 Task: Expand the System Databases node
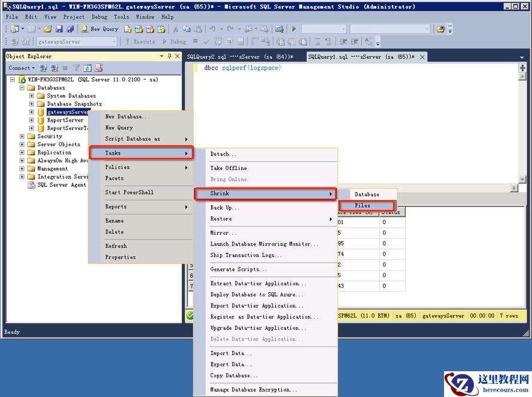[x=32, y=96]
